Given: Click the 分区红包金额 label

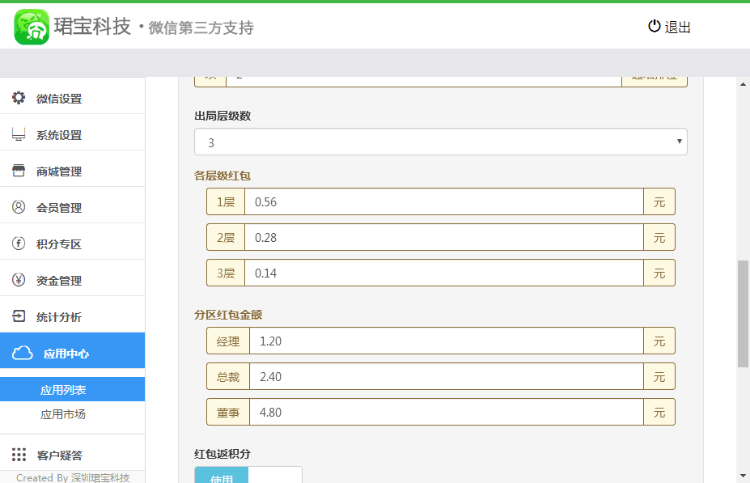Looking at the screenshot, I should click(x=228, y=315).
